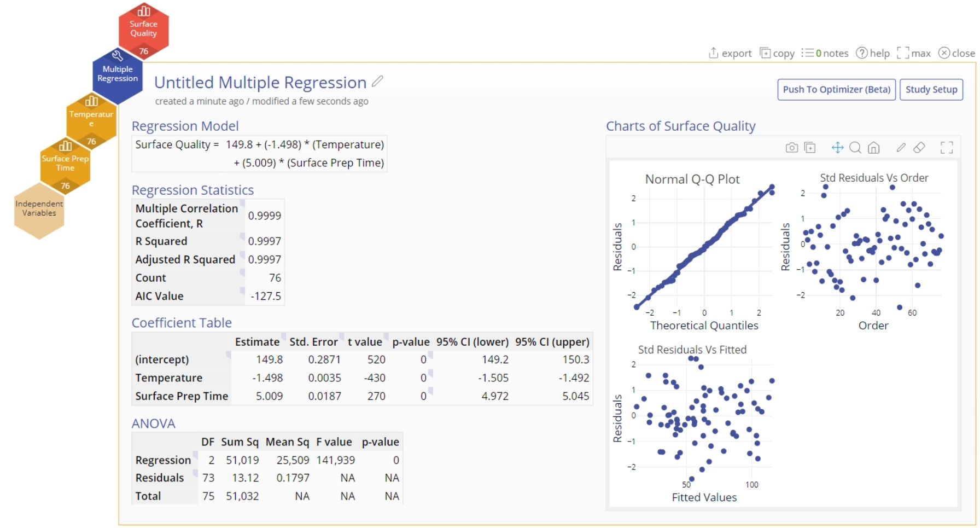Copy the study using the top copy icon

pos(777,53)
